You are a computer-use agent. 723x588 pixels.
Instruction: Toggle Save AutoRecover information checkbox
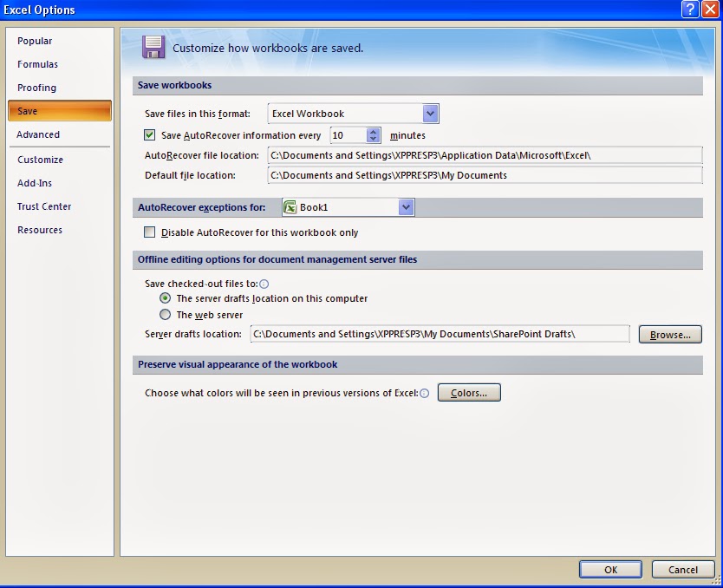tap(149, 135)
